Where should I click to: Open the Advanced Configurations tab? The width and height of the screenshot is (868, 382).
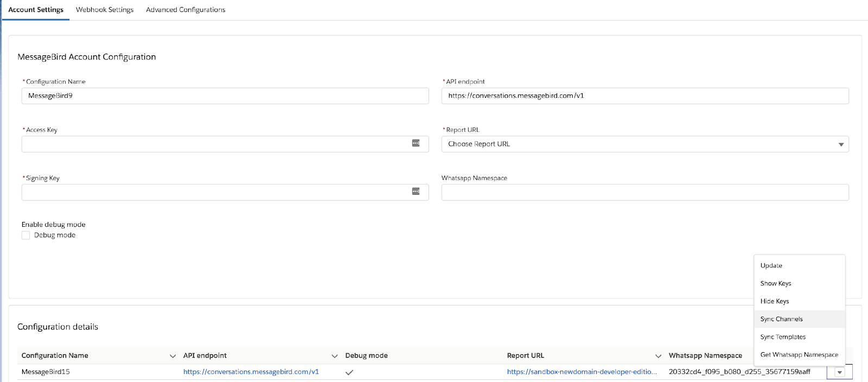coord(186,10)
